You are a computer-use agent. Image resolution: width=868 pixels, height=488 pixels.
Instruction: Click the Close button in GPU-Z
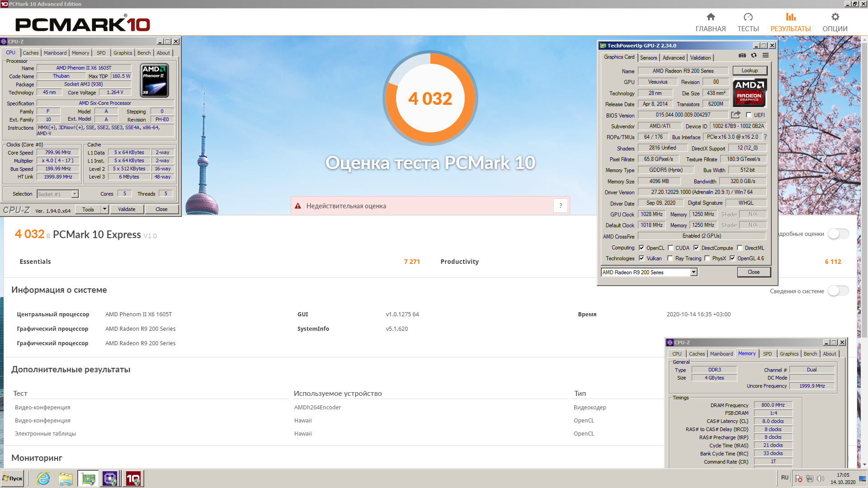754,272
